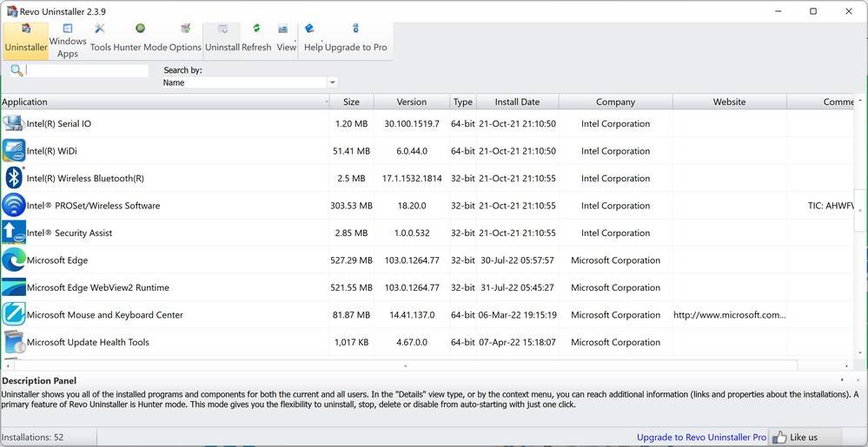Sort by the Size column header
The image size is (868, 447).
point(351,102)
